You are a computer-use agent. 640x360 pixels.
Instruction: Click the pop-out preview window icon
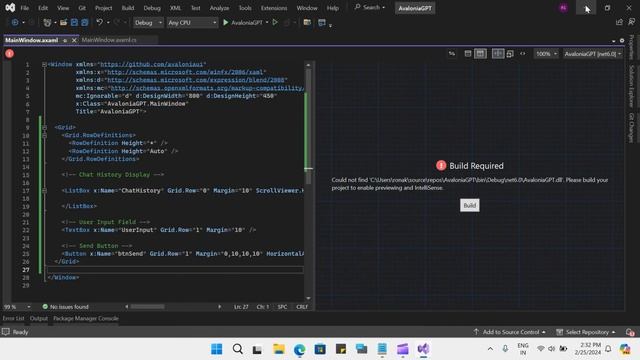click(510, 53)
